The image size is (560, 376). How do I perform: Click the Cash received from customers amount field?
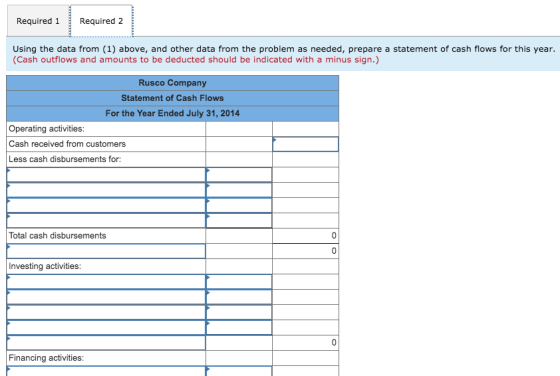305,144
